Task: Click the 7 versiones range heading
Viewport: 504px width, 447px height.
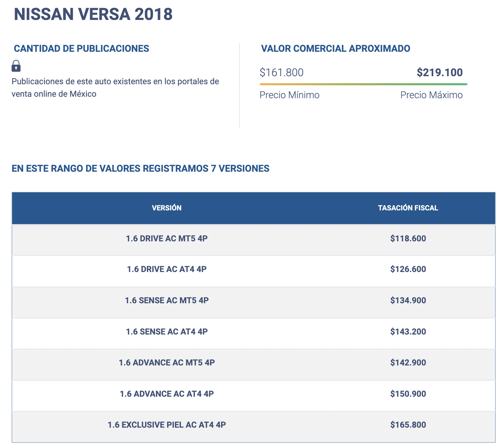Action: point(140,169)
